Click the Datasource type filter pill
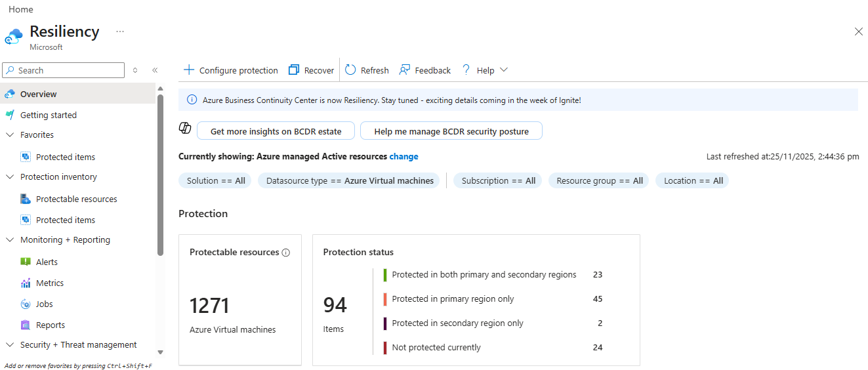The width and height of the screenshot is (868, 370). click(350, 181)
